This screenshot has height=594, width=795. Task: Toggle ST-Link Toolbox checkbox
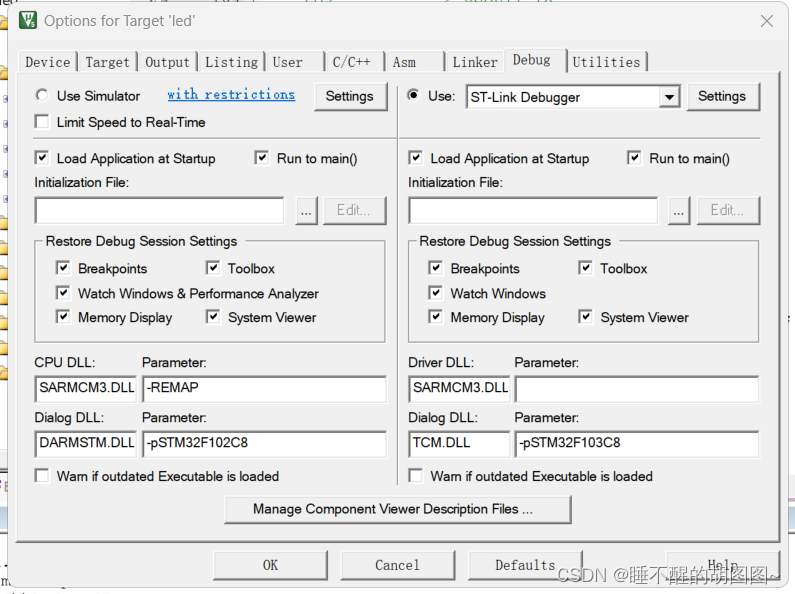click(585, 268)
